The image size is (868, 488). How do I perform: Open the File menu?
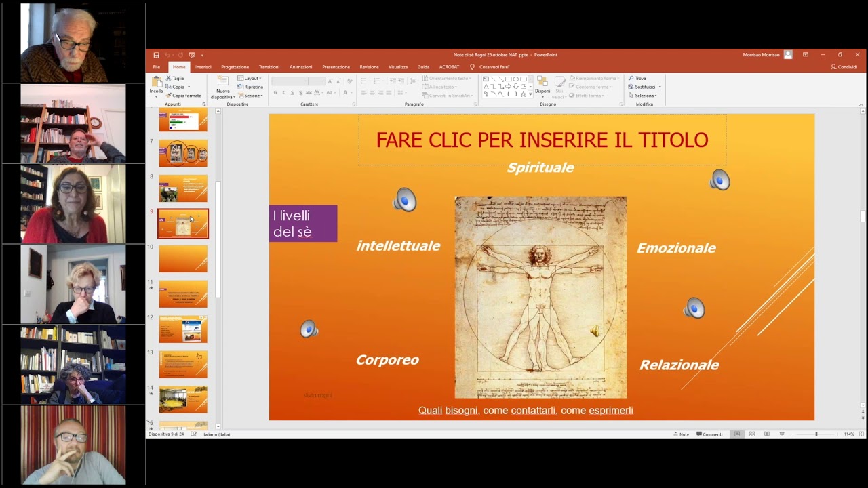tap(157, 67)
